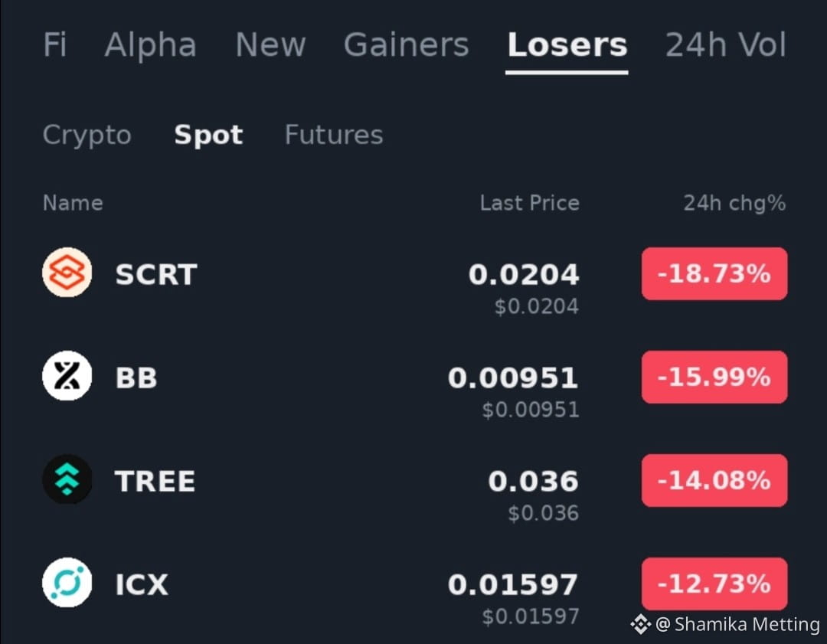Sort by the Name column header
The height and width of the screenshot is (644, 827).
click(73, 203)
